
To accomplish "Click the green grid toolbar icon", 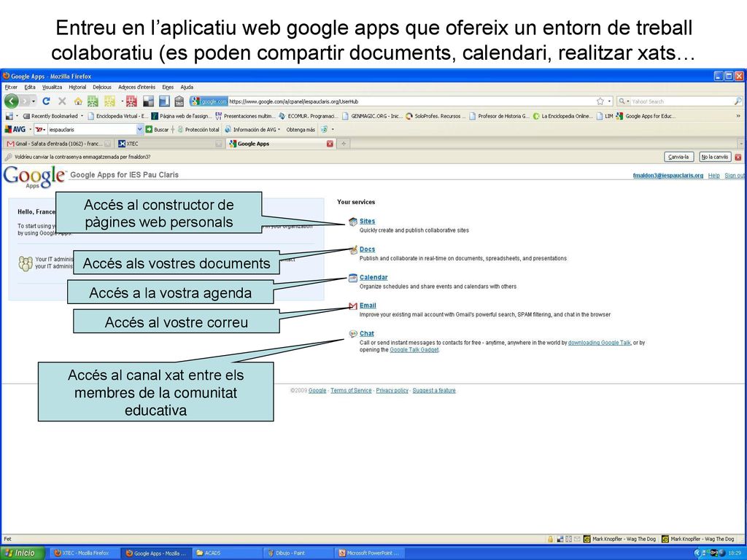I will coord(93,101).
